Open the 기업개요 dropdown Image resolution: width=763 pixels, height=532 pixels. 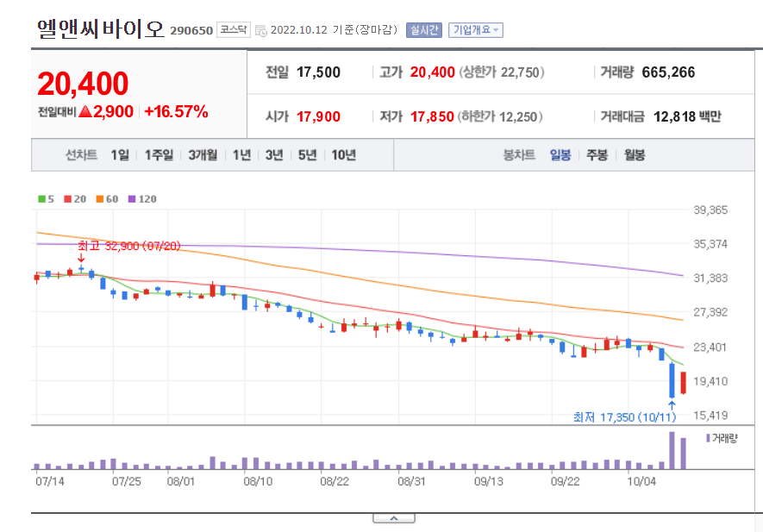click(x=475, y=30)
